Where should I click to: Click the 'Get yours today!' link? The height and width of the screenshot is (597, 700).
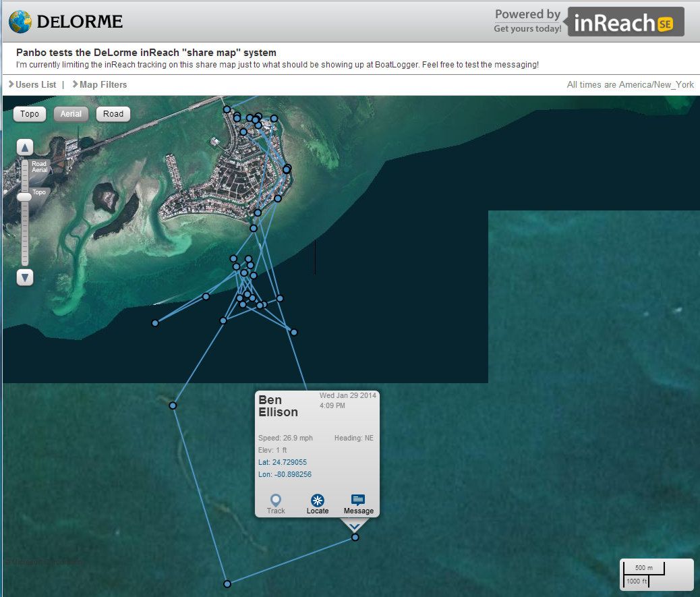pos(527,28)
